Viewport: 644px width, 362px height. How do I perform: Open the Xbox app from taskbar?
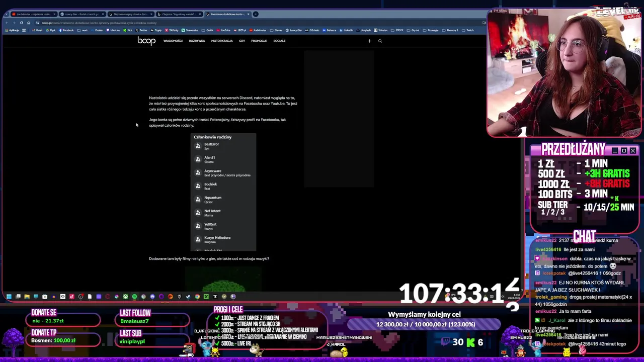[x=125, y=297]
